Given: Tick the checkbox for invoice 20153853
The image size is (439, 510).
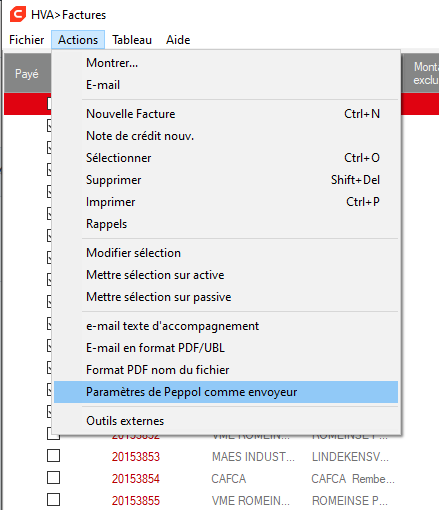Looking at the screenshot, I should click(x=53, y=456).
